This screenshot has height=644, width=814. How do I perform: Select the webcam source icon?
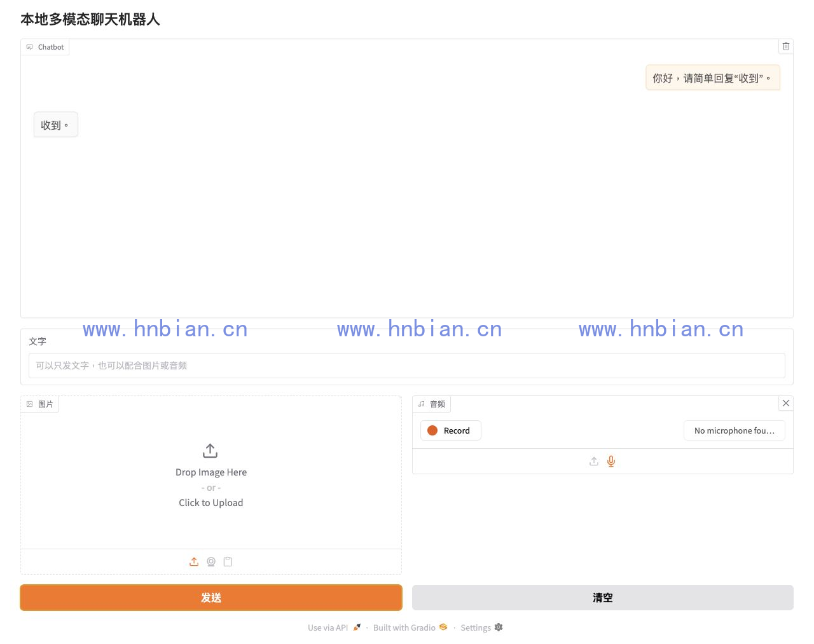click(x=211, y=562)
